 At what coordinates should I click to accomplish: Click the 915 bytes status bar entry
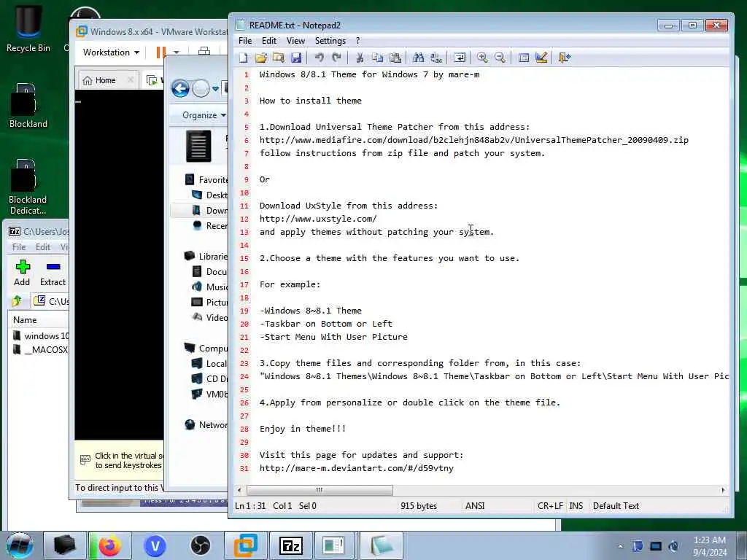click(x=418, y=506)
